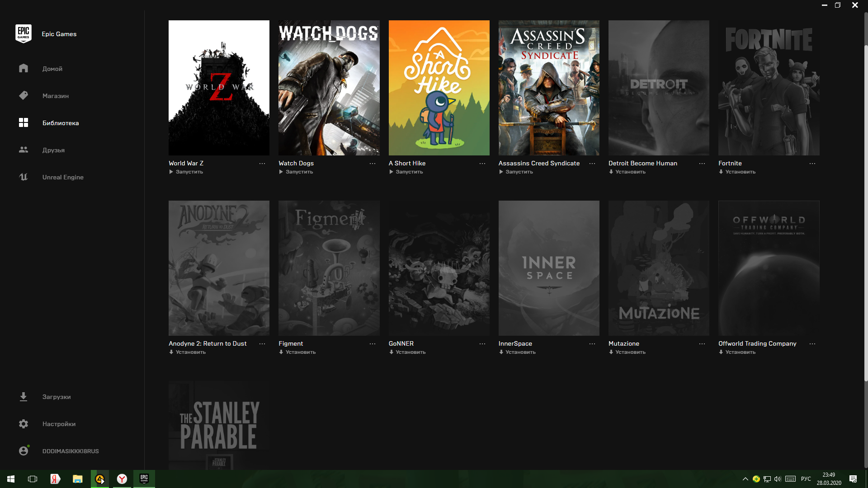This screenshot has height=488, width=868.
Task: Click the Epic Games logo icon
Action: [x=24, y=34]
